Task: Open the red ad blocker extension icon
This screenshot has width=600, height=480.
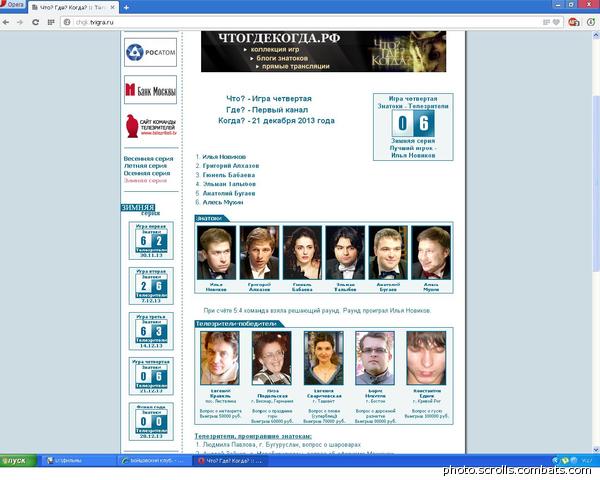Action: pos(574,22)
